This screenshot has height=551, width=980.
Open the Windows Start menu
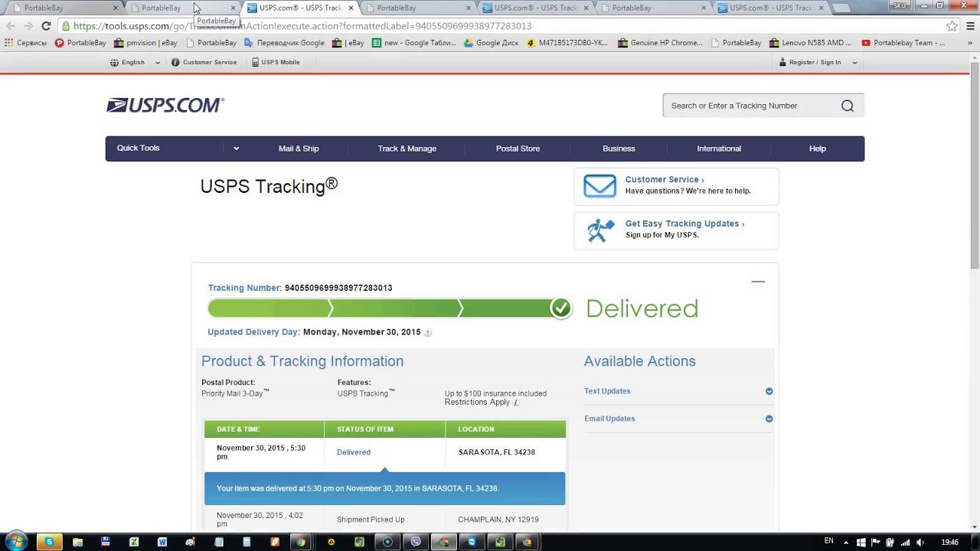[15, 542]
